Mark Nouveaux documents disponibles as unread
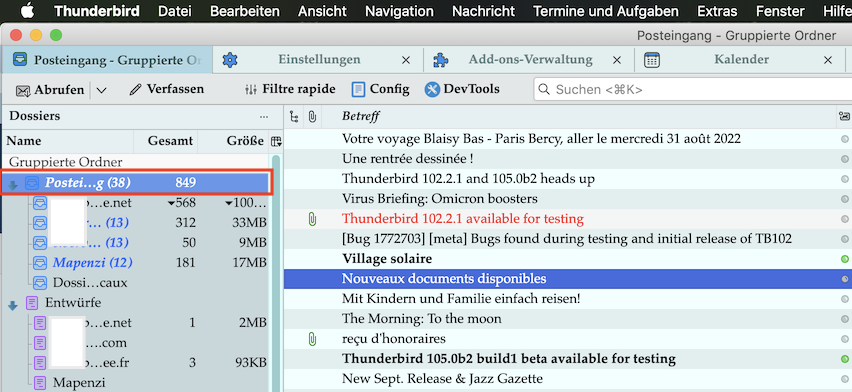Image resolution: width=852 pixels, height=392 pixels. (844, 279)
